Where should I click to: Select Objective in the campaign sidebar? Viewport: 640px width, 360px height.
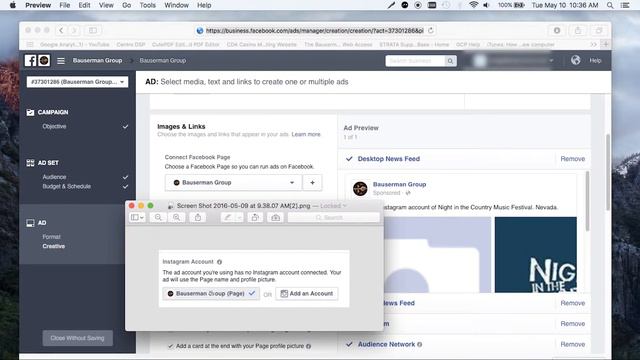[x=54, y=127]
